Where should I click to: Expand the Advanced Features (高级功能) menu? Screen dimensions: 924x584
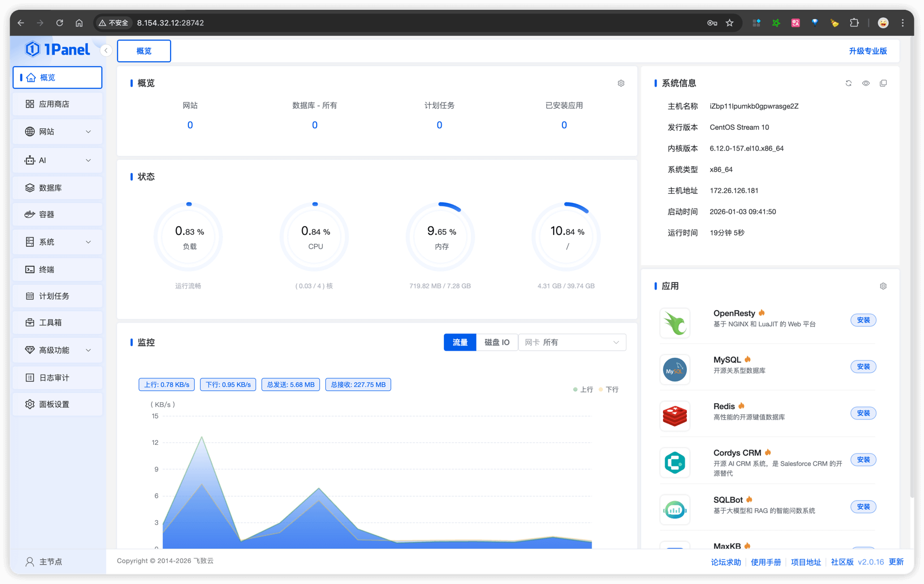pos(57,350)
